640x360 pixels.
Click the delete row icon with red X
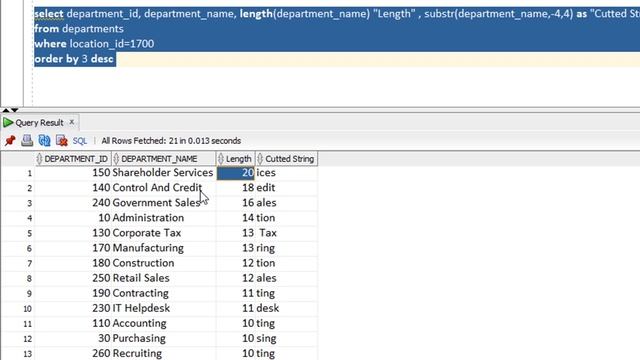click(62, 141)
